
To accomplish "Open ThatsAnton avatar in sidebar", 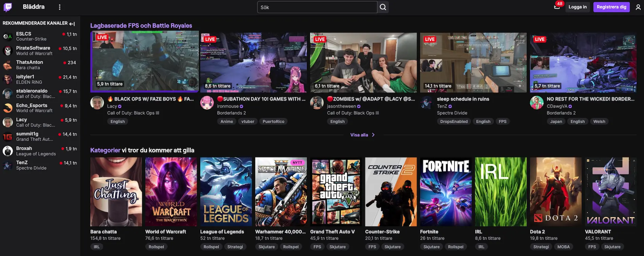I will click(x=7, y=65).
